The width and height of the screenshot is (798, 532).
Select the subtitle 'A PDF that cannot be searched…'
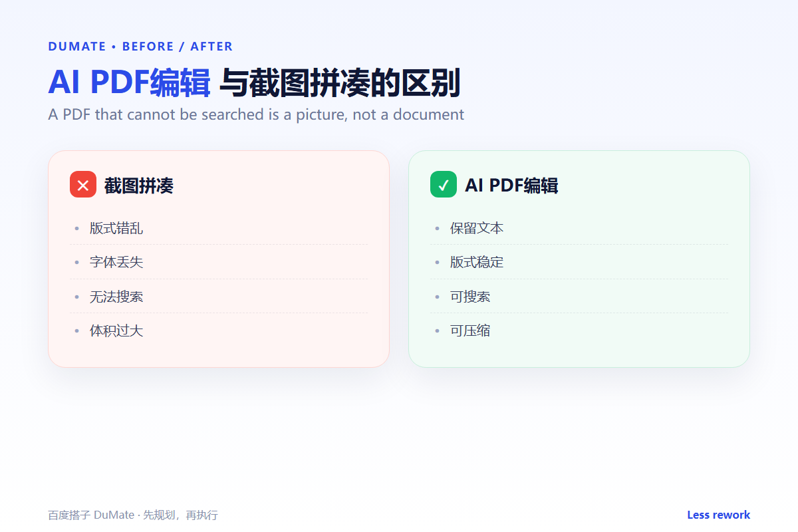[x=256, y=114]
